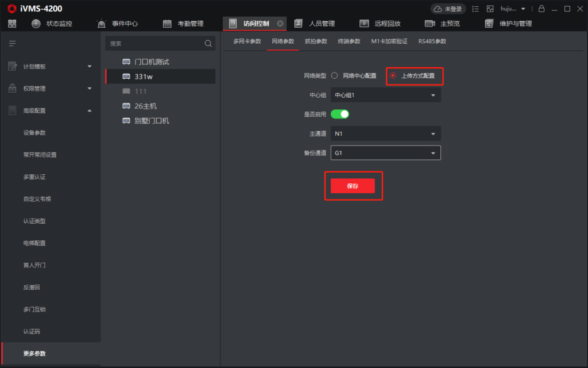
Task: Open the task list icon
Action: pyautogui.click(x=475, y=9)
